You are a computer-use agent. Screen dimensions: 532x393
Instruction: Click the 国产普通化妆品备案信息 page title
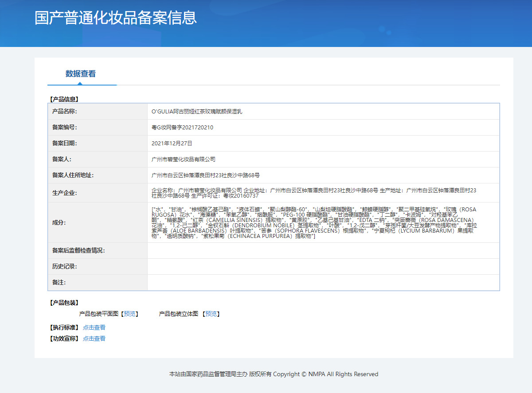(x=116, y=18)
